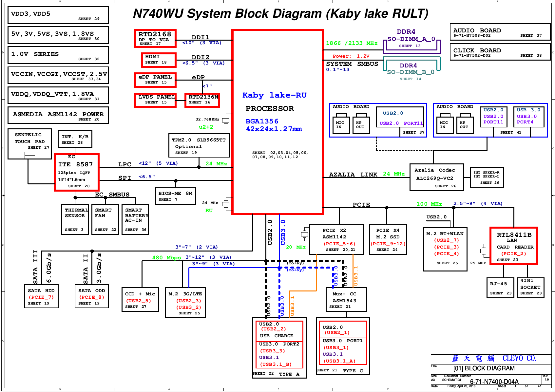Select the "EC SMBUS" label
The image size is (555, 392).
pos(112,195)
